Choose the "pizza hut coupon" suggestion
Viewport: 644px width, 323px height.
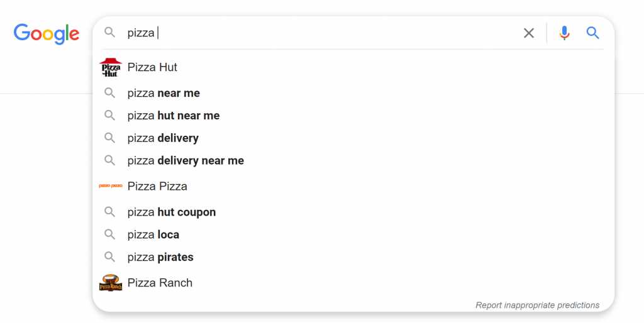tap(353, 212)
